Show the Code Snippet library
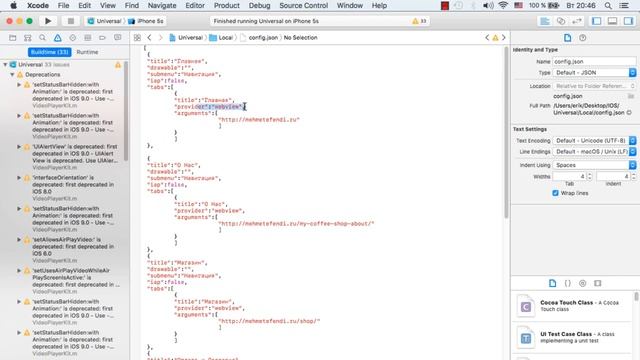 click(567, 283)
